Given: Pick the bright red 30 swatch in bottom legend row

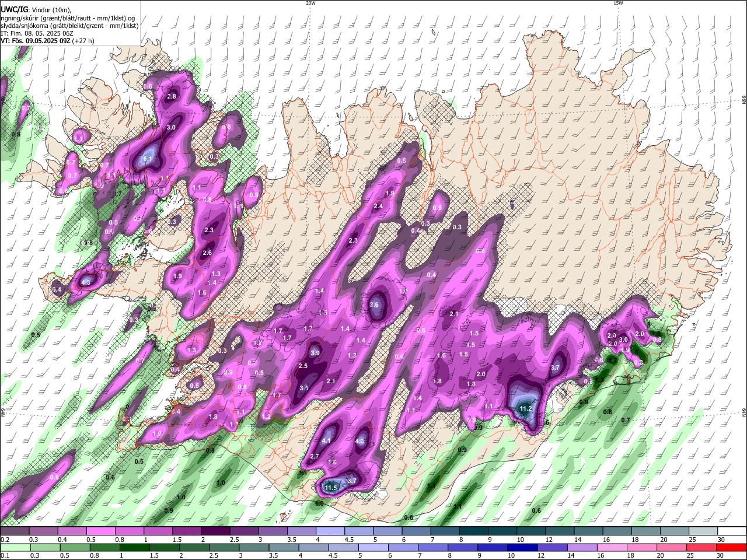Looking at the screenshot, I should click(x=731, y=547).
